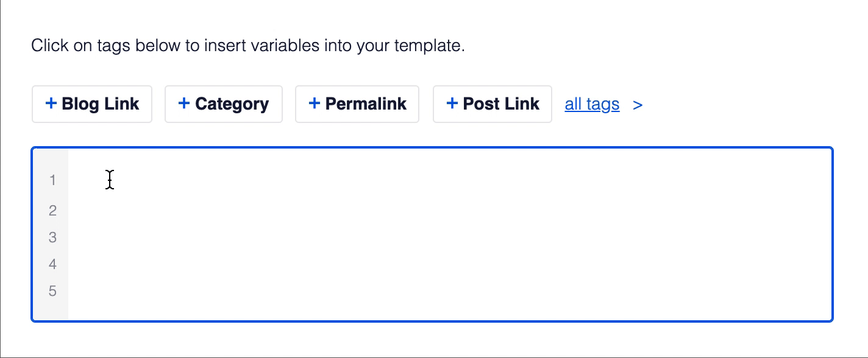The height and width of the screenshot is (358, 868).
Task: Place cursor on editor line 4
Action: 450,264
